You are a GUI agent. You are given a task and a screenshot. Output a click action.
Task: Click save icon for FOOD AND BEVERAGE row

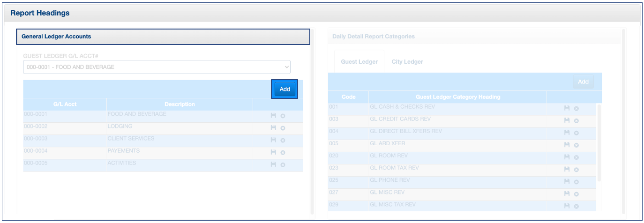pos(273,115)
